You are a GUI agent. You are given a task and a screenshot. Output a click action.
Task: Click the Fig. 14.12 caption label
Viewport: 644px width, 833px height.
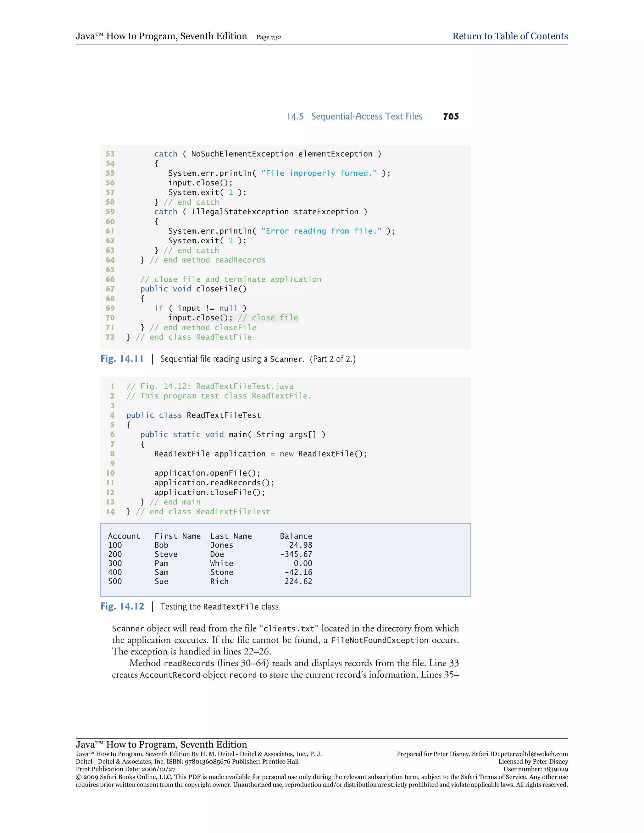[x=122, y=606]
